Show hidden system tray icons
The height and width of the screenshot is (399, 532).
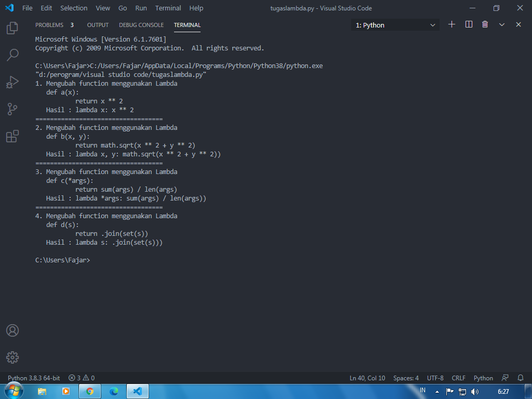tap(437, 392)
